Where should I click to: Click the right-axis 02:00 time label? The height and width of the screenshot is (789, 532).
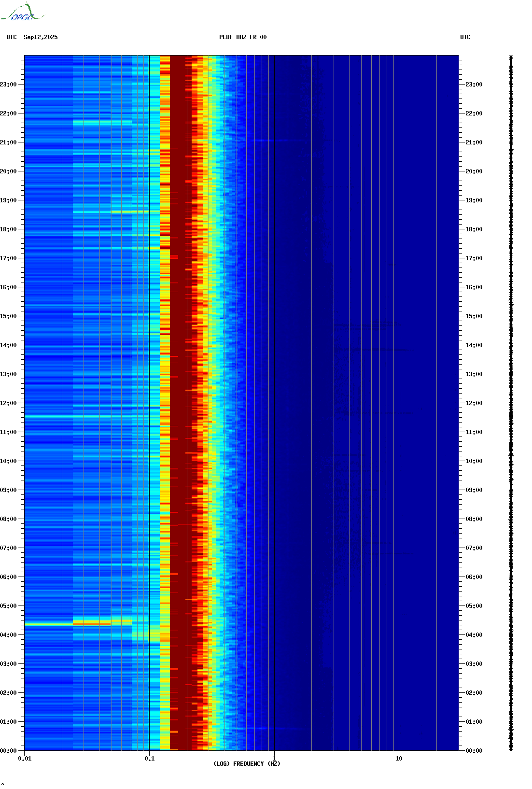474,693
